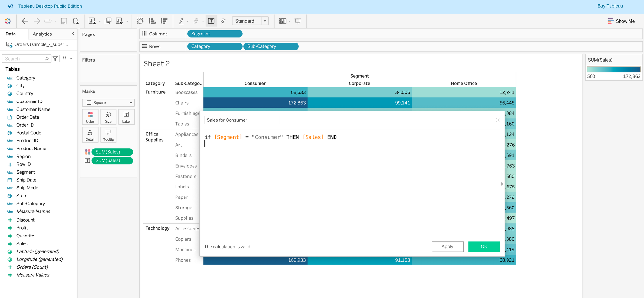The width and height of the screenshot is (644, 298).
Task: Click the New Data Source icon
Action: 76,21
